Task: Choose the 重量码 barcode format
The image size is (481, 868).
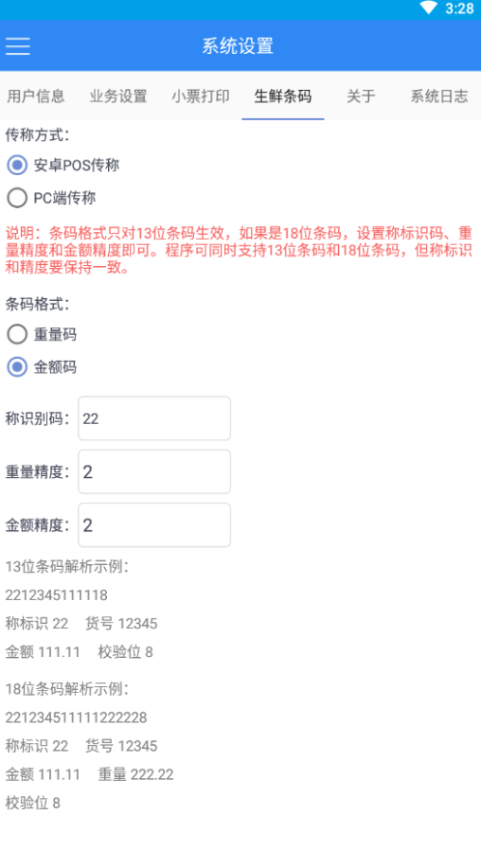Action: (x=42, y=334)
